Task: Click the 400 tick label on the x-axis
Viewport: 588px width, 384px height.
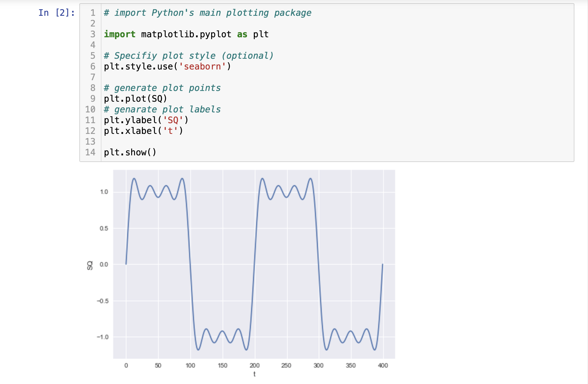Action: click(383, 365)
